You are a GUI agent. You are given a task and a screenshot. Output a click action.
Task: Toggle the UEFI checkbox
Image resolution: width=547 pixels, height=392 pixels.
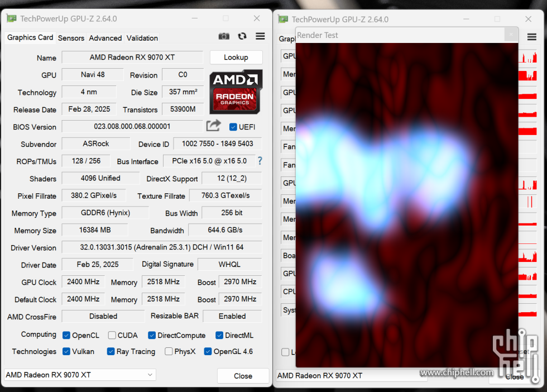click(233, 127)
